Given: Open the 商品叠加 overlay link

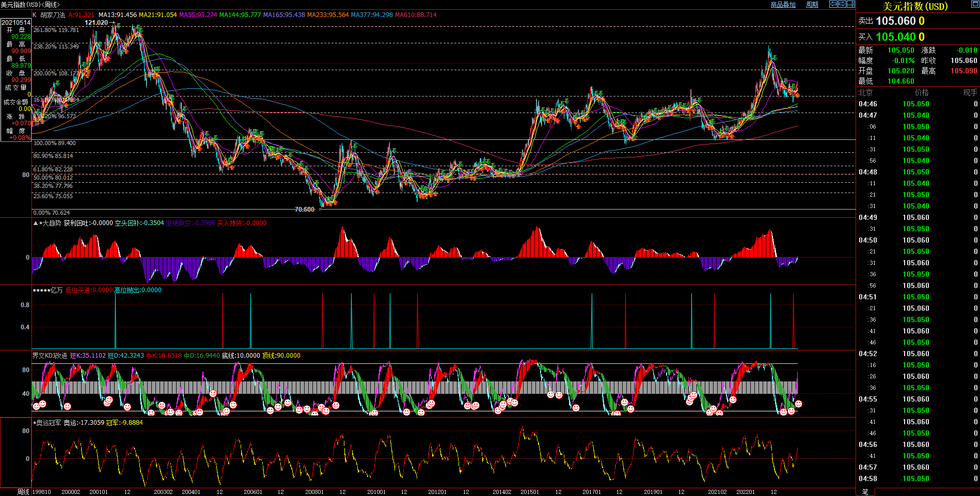Looking at the screenshot, I should click(783, 5).
